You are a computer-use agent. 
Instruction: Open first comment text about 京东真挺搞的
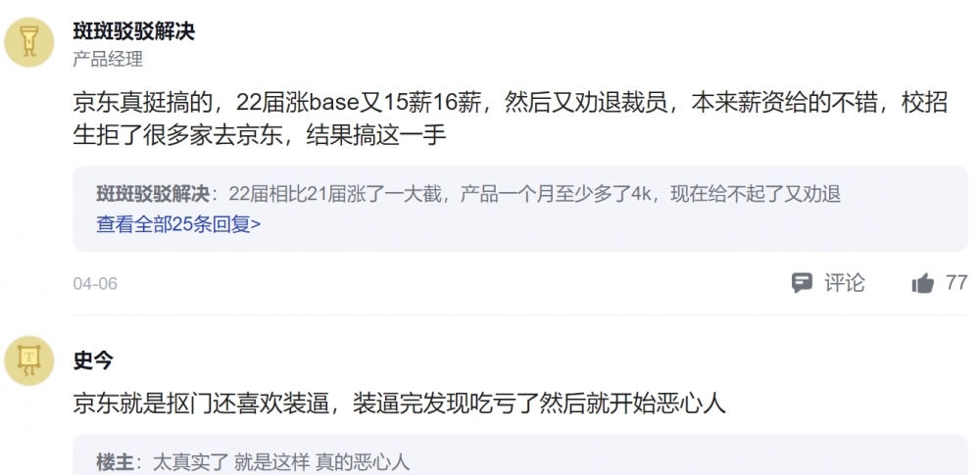(510, 119)
